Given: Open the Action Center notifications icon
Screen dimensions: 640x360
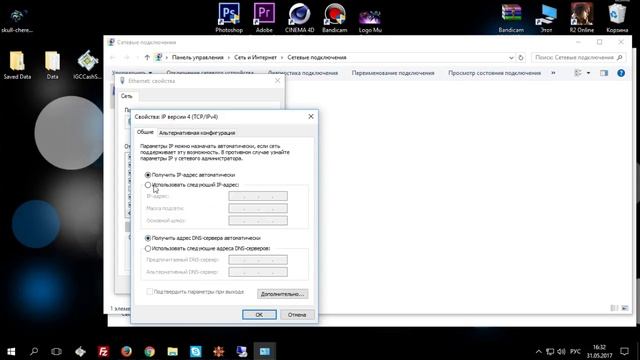Looking at the screenshot, I should [624, 351].
